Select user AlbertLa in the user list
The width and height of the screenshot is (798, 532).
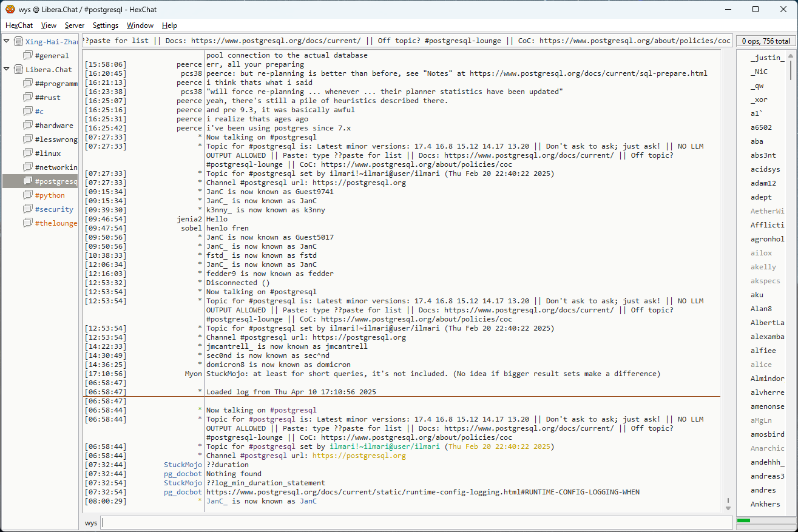(x=767, y=323)
